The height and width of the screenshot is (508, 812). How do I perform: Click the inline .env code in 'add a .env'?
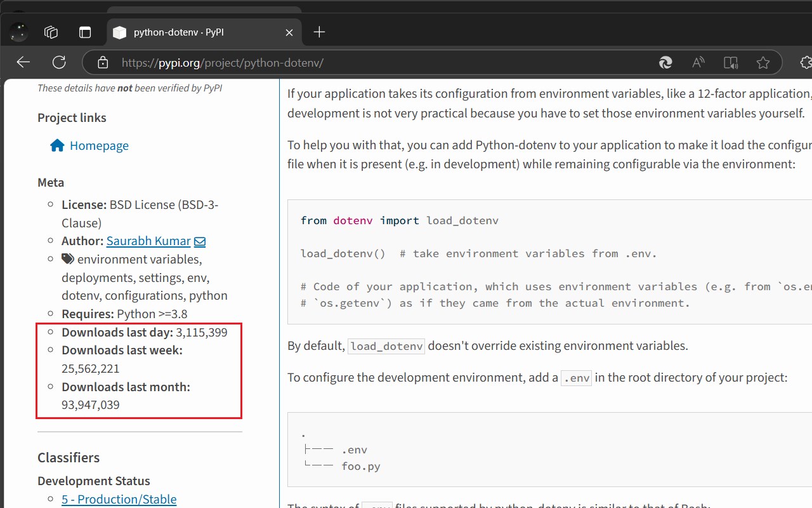tap(576, 378)
